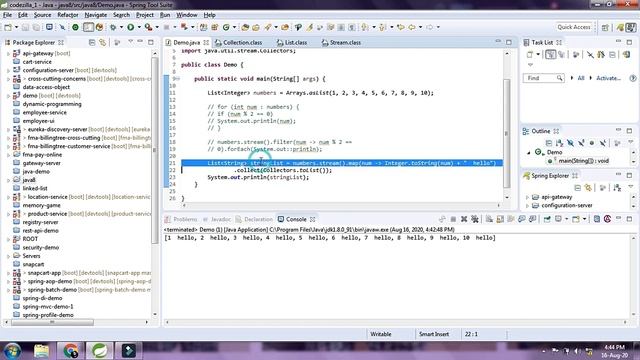Click the Save toolbar icon
Screen dimensions: 640x360
point(25,27)
